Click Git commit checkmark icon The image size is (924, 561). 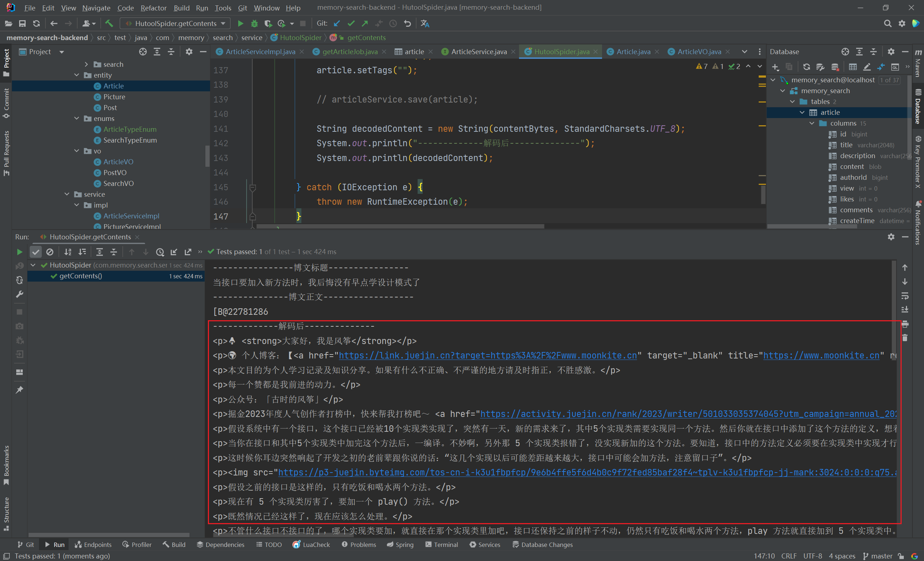tap(351, 23)
